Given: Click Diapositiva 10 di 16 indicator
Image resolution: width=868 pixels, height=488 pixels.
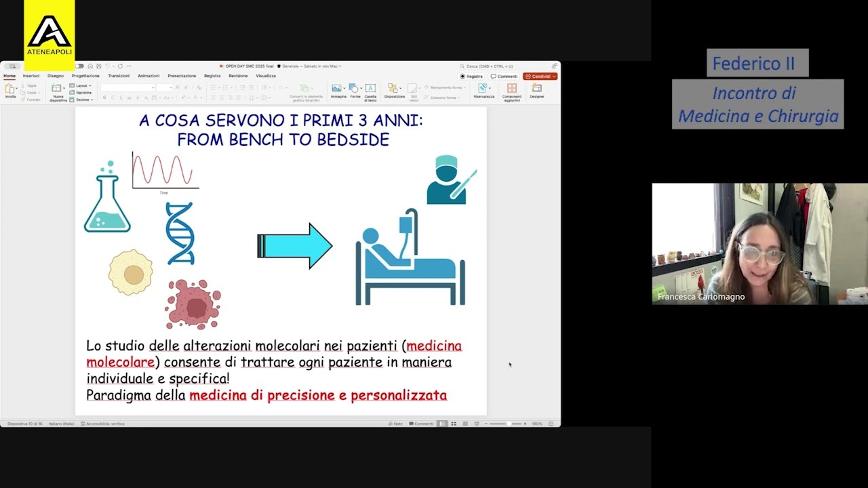Looking at the screenshot, I should [x=25, y=424].
